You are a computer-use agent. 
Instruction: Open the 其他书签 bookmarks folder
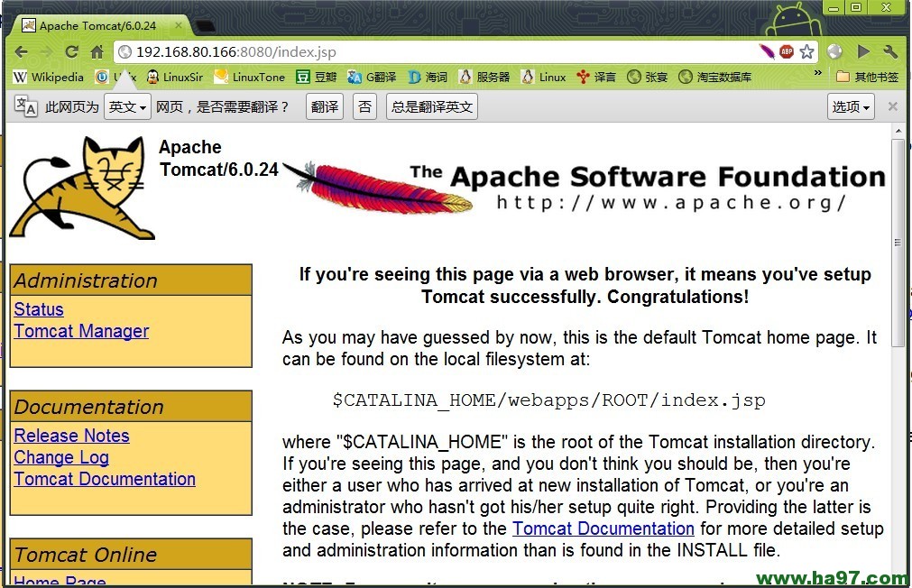pos(867,76)
